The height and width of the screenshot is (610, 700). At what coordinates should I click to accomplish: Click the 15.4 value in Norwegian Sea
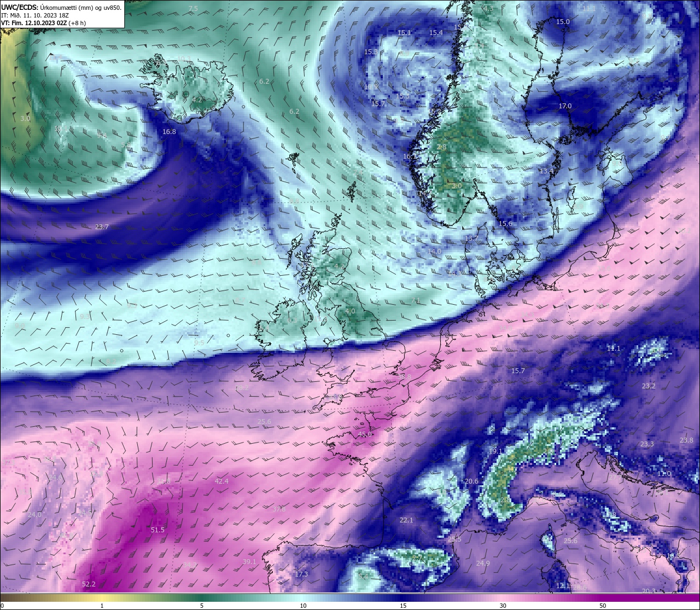pos(436,33)
